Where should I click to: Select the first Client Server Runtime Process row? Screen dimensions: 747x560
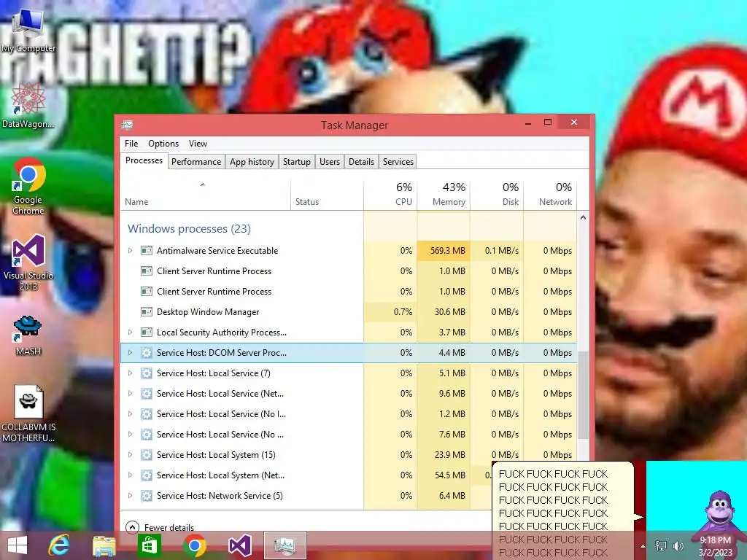[x=348, y=271]
